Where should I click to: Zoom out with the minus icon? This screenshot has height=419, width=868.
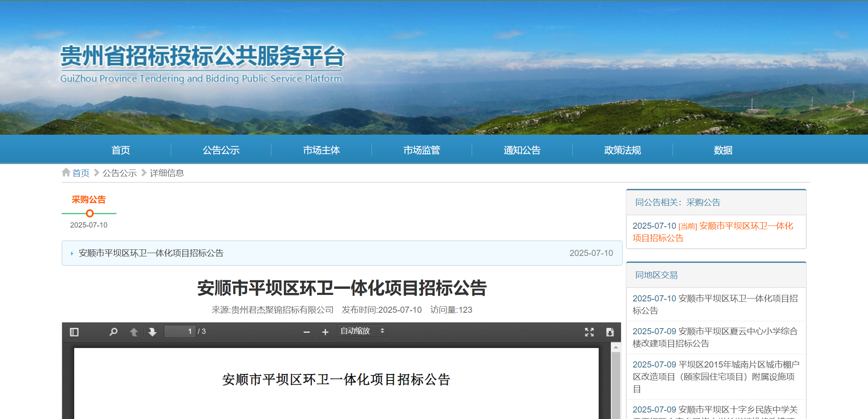click(307, 332)
